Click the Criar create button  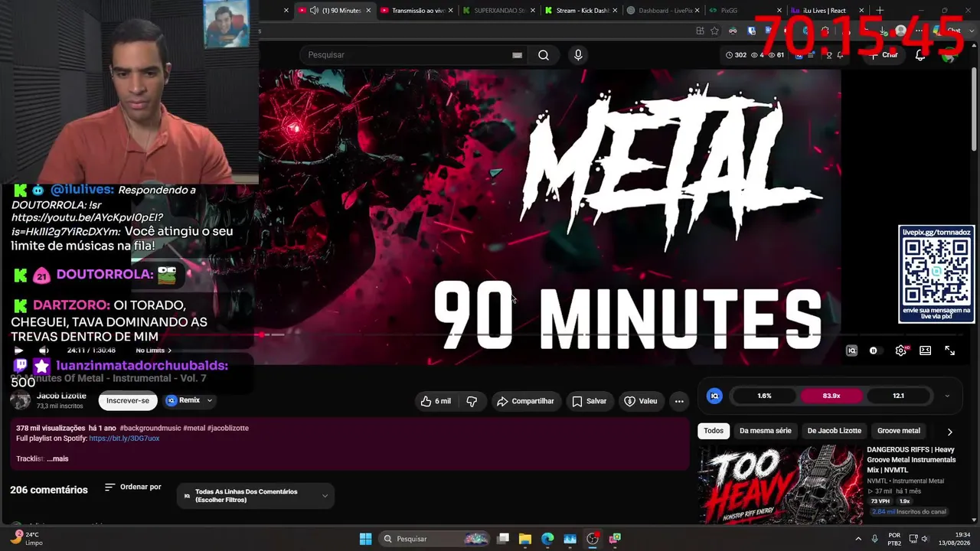[883, 55]
